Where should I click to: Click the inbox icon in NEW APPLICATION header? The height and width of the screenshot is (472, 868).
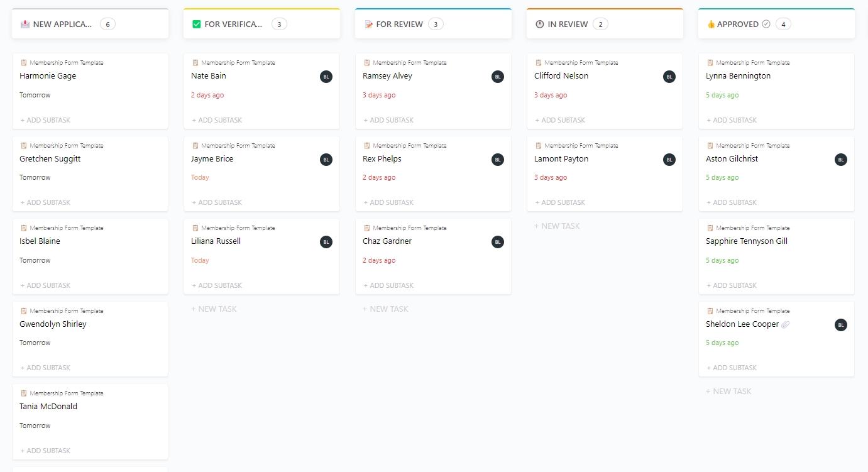coord(25,24)
